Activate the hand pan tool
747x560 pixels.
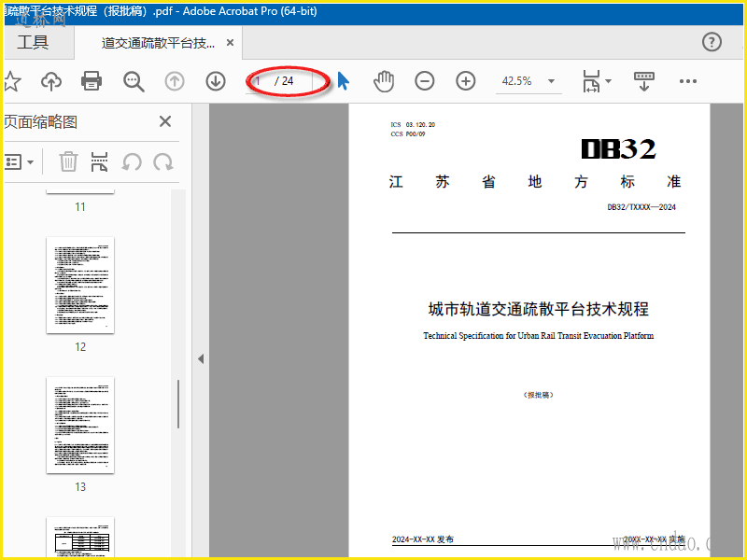[x=384, y=81]
